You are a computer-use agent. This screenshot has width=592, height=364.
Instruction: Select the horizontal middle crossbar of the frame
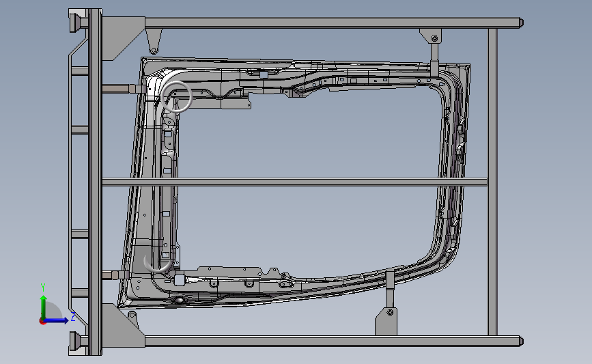[x=294, y=182]
